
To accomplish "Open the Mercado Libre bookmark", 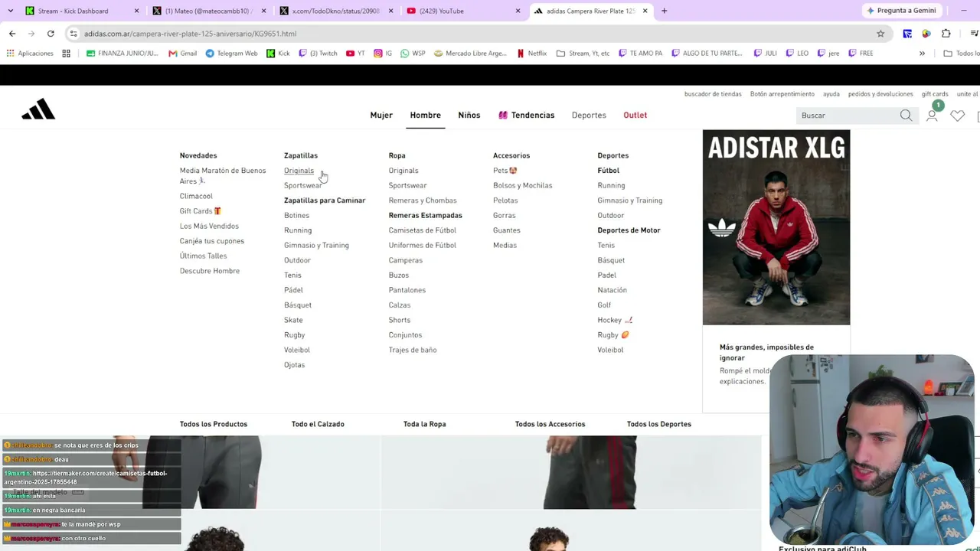I will click(470, 54).
